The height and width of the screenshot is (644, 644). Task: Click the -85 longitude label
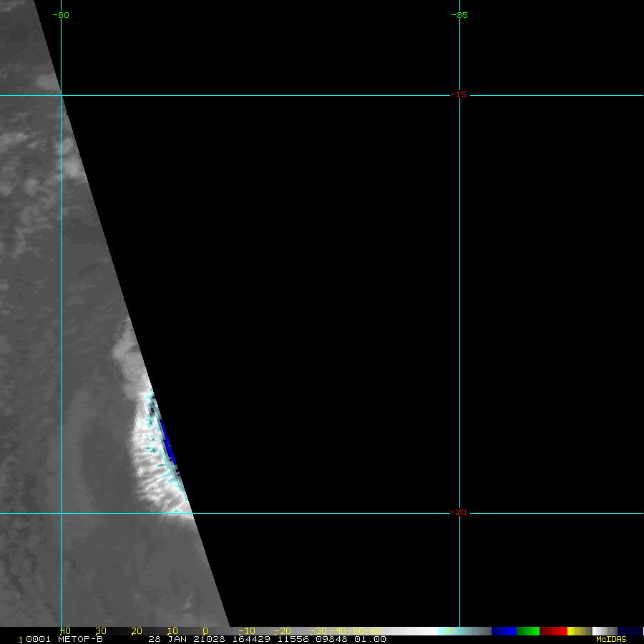(459, 15)
